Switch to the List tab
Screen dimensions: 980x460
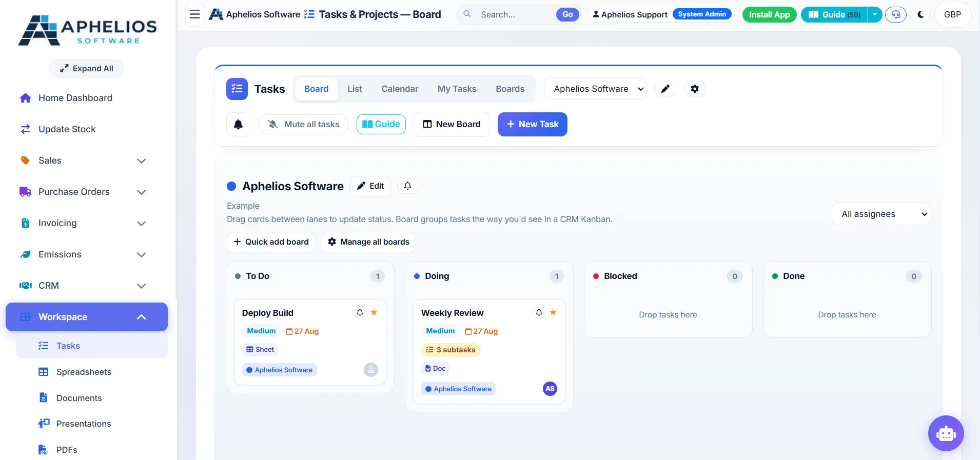pyautogui.click(x=355, y=89)
